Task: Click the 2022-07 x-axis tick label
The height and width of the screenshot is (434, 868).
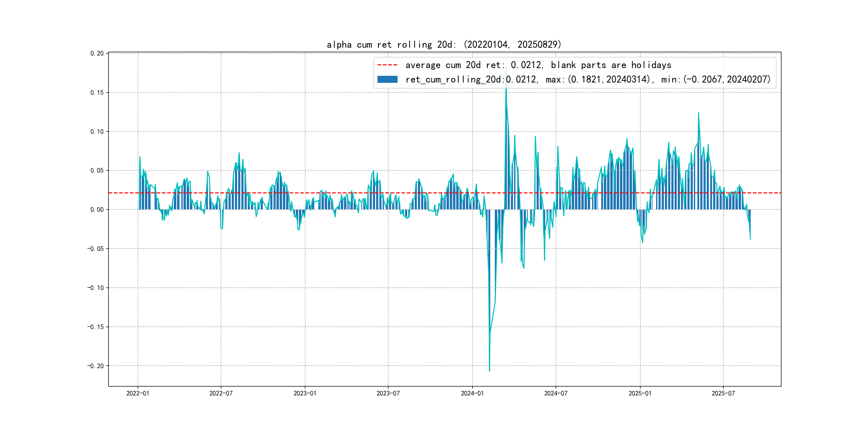Action: coord(221,393)
